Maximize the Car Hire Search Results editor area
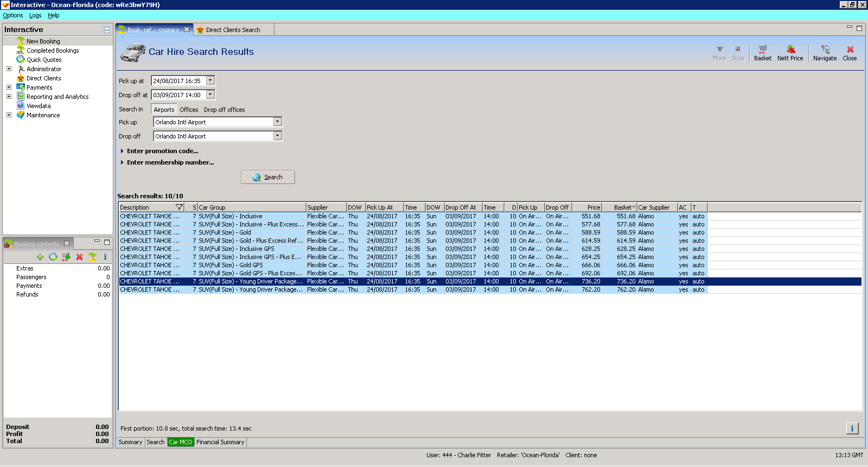This screenshot has width=868, height=467. [x=859, y=28]
